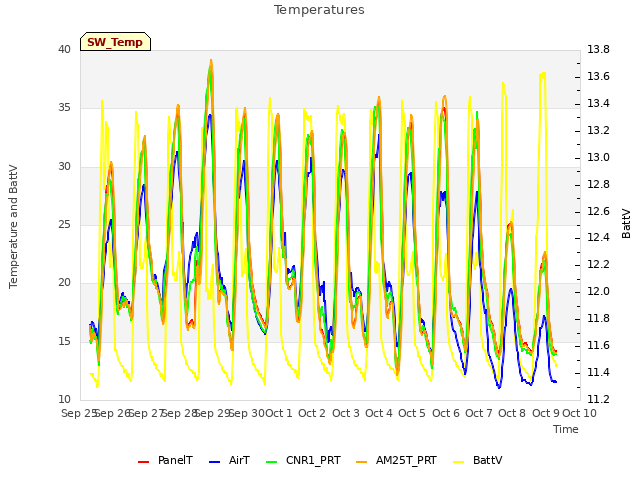Click the red PanelT legend swatch

[144, 462]
